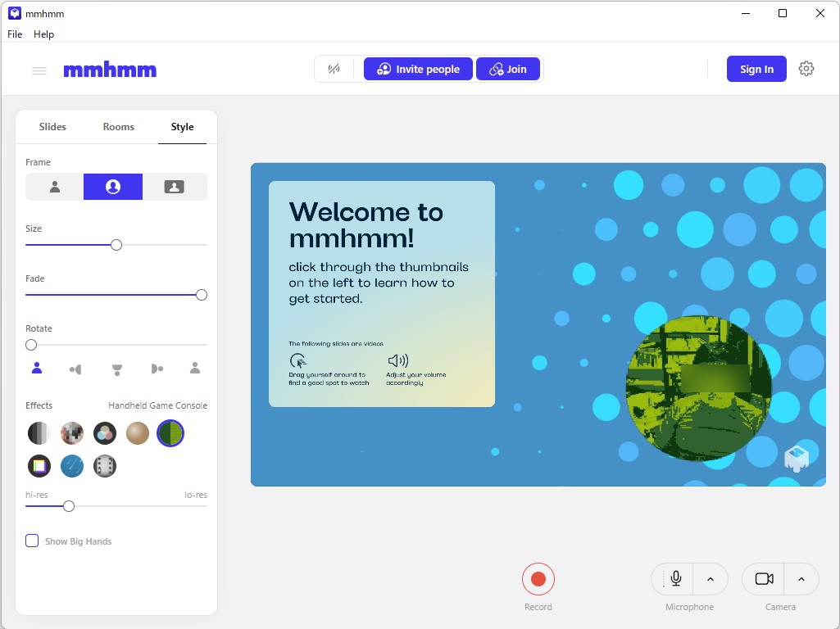Click the Rotate slider handle
Screen dimensions: 840x629
pyautogui.click(x=31, y=345)
